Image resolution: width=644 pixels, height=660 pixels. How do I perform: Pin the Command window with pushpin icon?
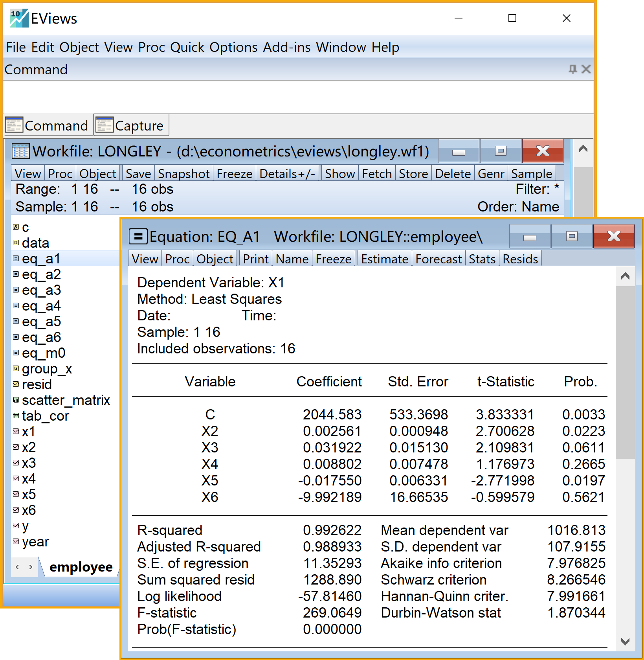coord(572,70)
